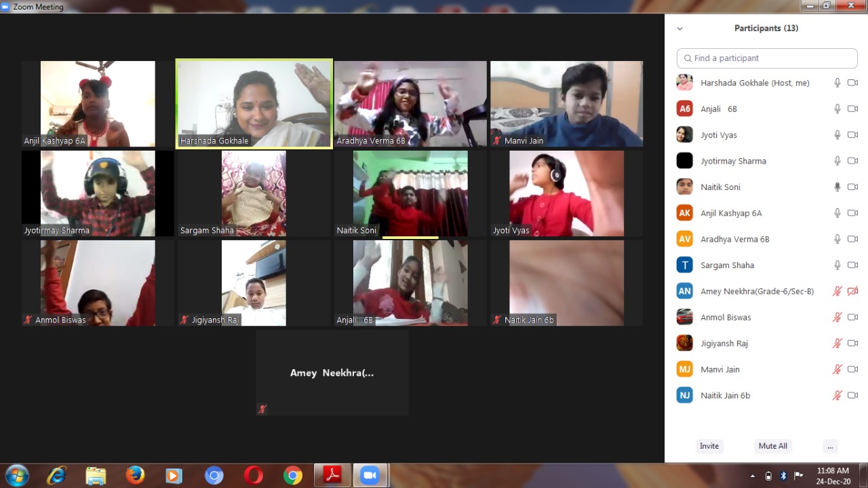The width and height of the screenshot is (868, 488).
Task: Click the AK avatar for Anjil Kashyap
Action: (x=685, y=213)
